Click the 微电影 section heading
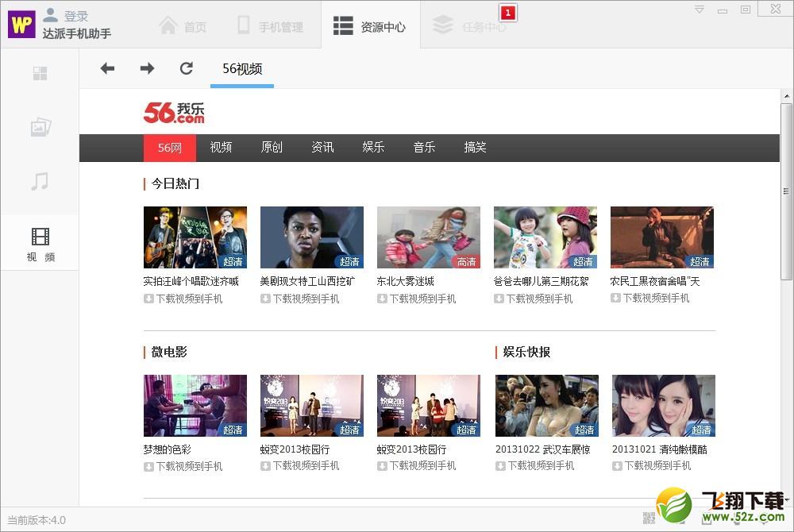The width and height of the screenshot is (794, 532). point(168,352)
